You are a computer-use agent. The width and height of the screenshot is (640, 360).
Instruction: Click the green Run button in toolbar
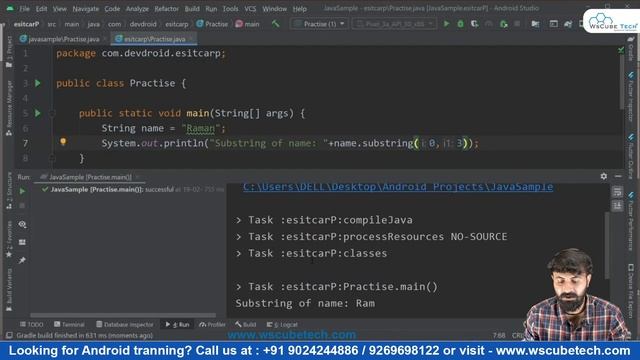tap(446, 24)
